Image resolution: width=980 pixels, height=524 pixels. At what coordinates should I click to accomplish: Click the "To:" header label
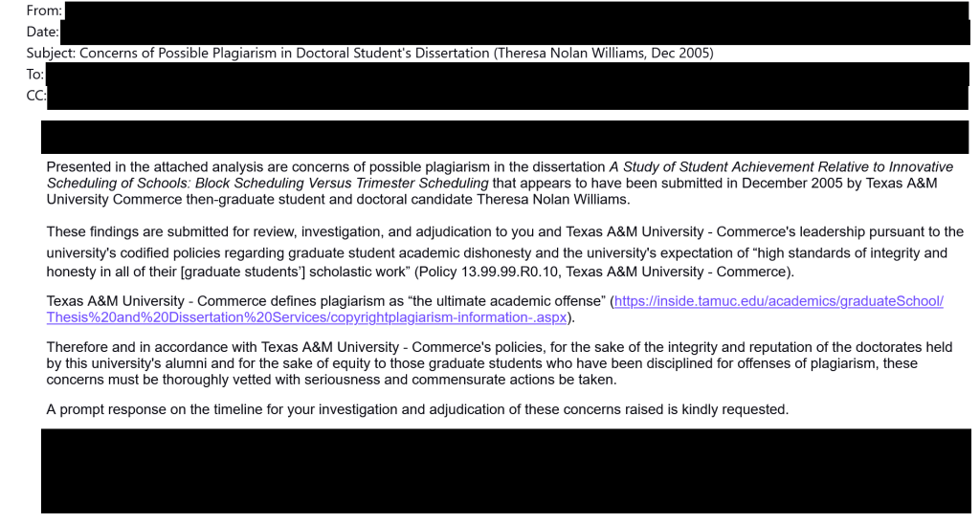click(x=13, y=73)
